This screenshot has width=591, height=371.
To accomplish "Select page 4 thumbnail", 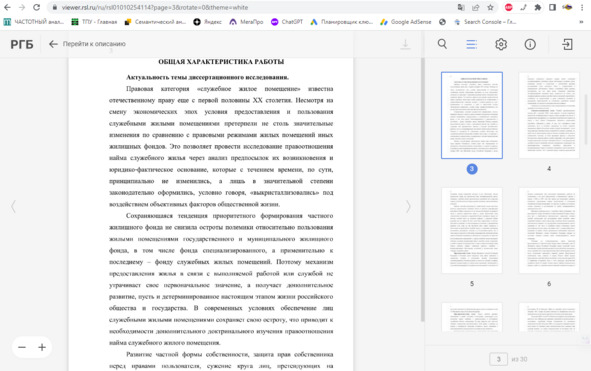I will 549,115.
